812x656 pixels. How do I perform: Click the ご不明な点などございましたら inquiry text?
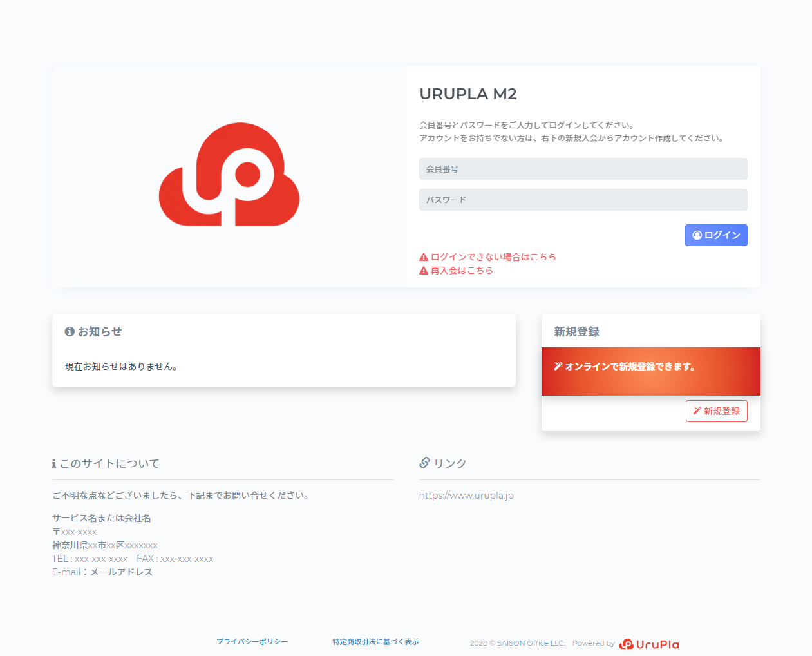click(x=182, y=496)
